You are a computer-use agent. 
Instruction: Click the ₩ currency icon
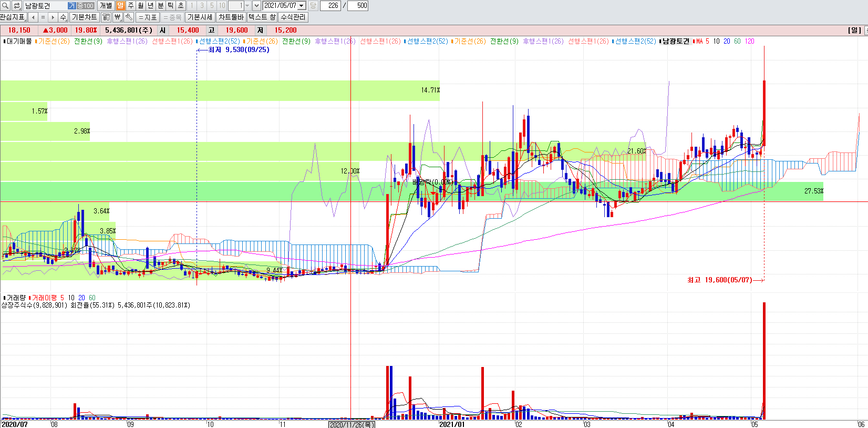(118, 17)
